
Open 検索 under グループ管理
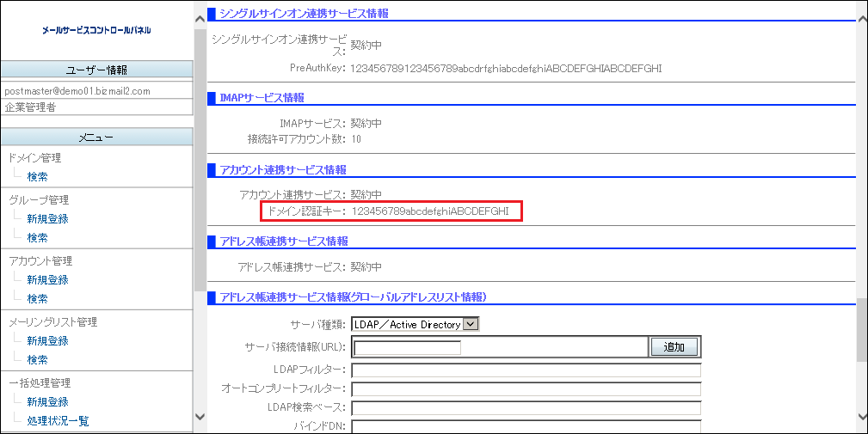[x=38, y=238]
